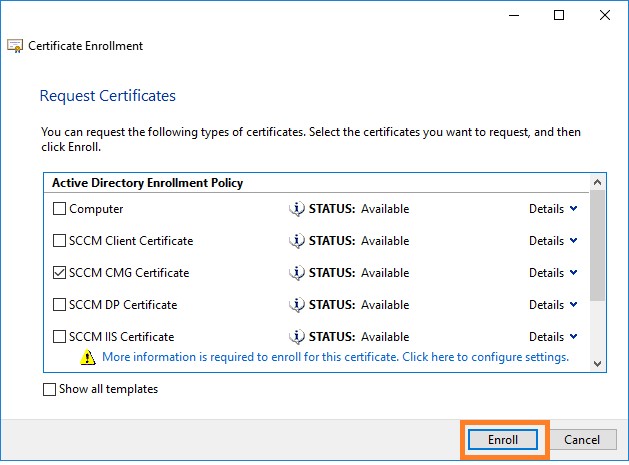Click the status info icon for SCCM CMG Certificate
Image resolution: width=629 pixels, height=465 pixels.
pos(297,273)
